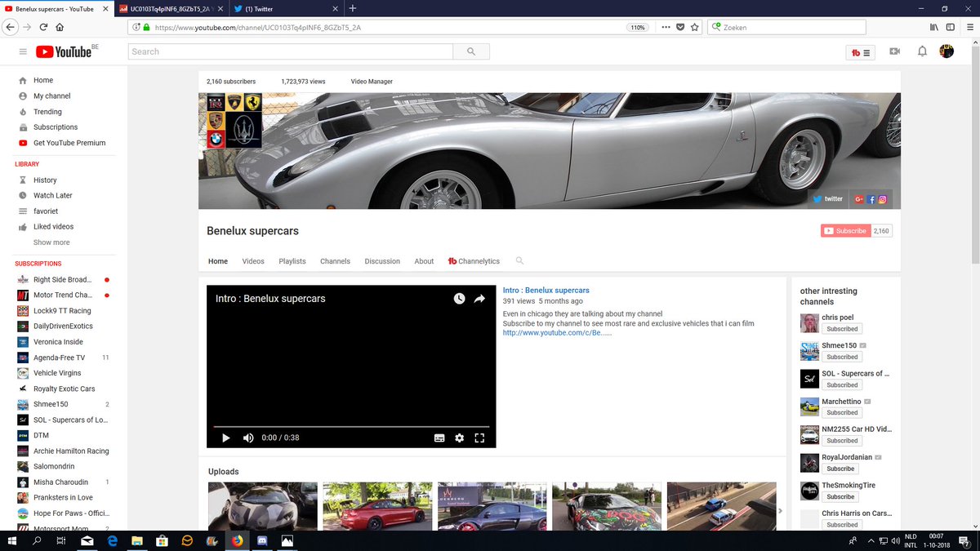
Task: Mute the video volume icon
Action: [x=248, y=438]
